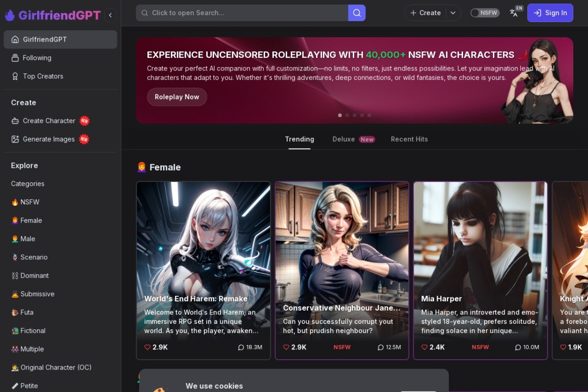Click the magnifier search button
Screen dimensions: 588x392
357,13
